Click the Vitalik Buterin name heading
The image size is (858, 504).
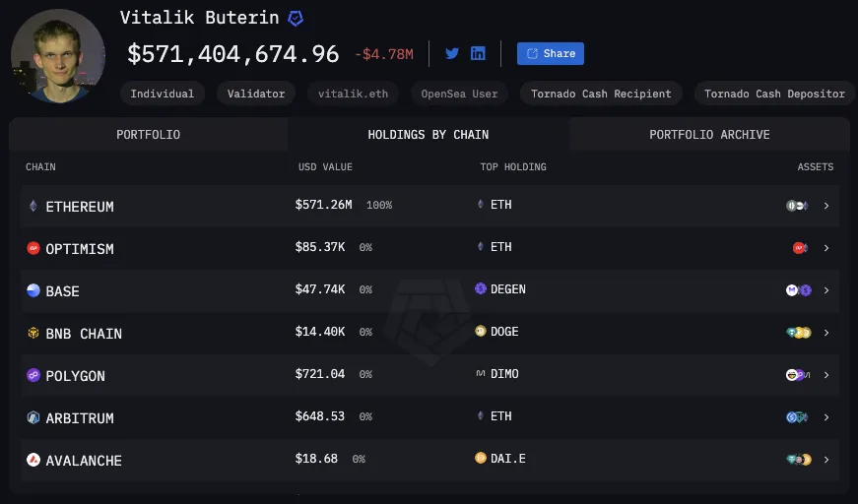point(200,18)
